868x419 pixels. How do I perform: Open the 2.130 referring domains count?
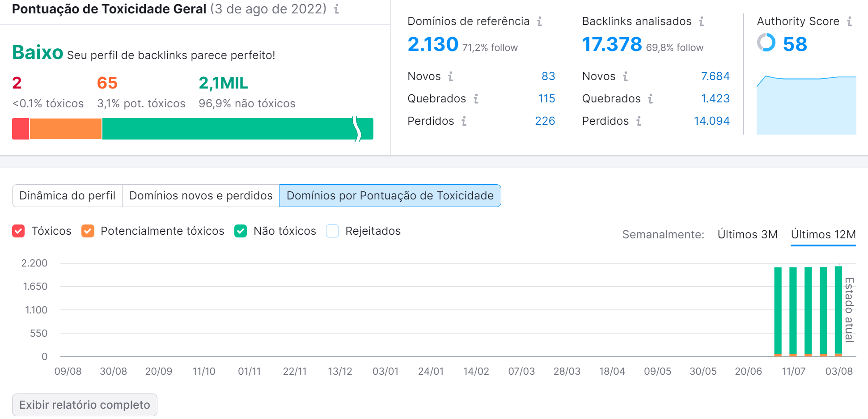pyautogui.click(x=433, y=44)
